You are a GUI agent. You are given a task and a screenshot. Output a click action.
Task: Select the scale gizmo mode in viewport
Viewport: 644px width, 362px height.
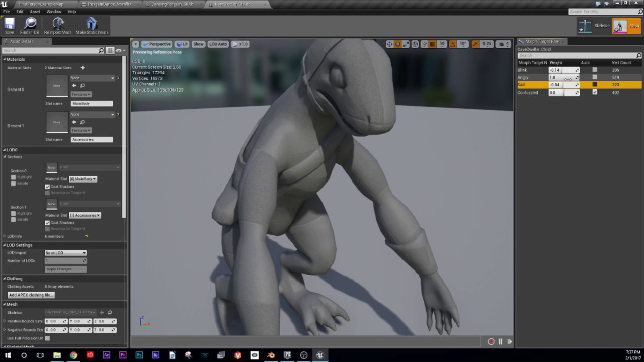[x=406, y=44]
